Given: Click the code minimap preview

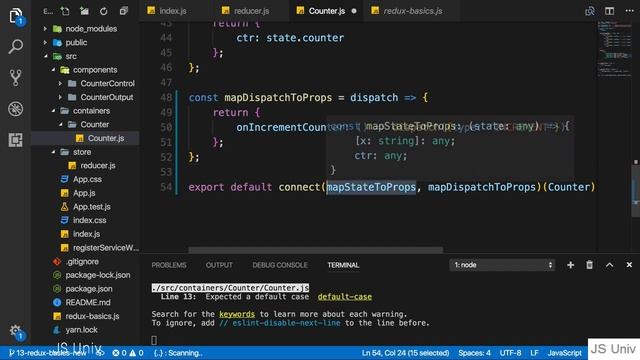Looking at the screenshot, I should point(615,49).
